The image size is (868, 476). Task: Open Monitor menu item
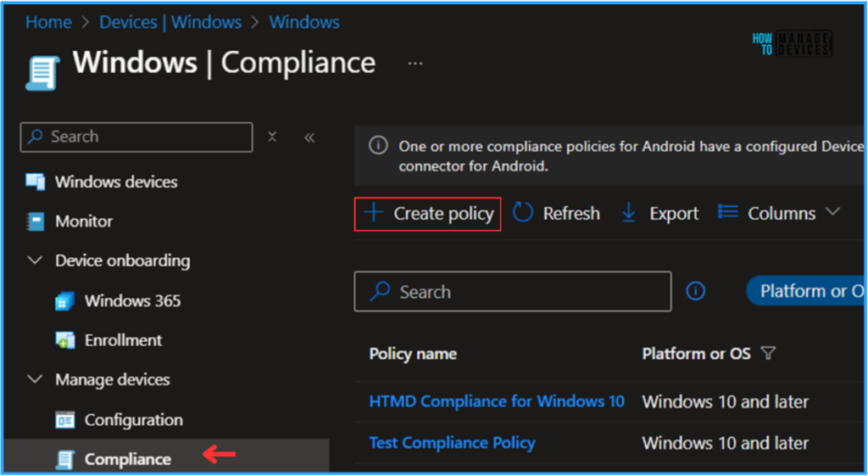(84, 221)
